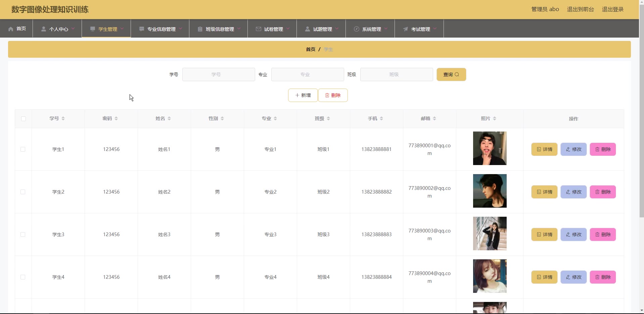Click the paper plane icon in 考试管理
Image resolution: width=644 pixels, height=314 pixels.
pos(406,29)
